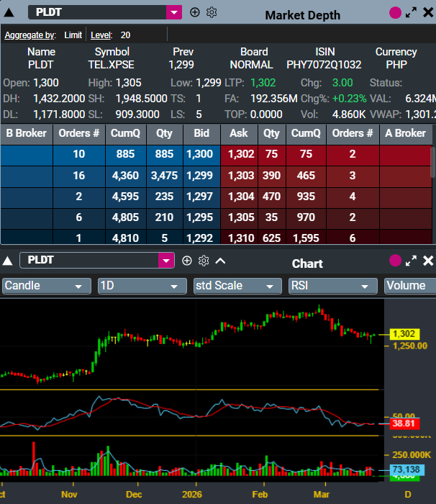Open the RSI indicator dropdown
436x504 pixels.
pyautogui.click(x=333, y=286)
